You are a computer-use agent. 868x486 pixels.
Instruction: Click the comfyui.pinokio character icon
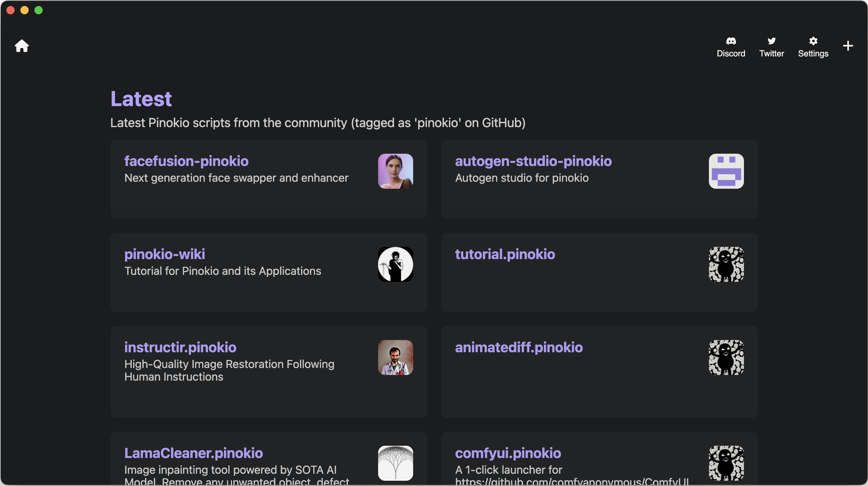[726, 463]
